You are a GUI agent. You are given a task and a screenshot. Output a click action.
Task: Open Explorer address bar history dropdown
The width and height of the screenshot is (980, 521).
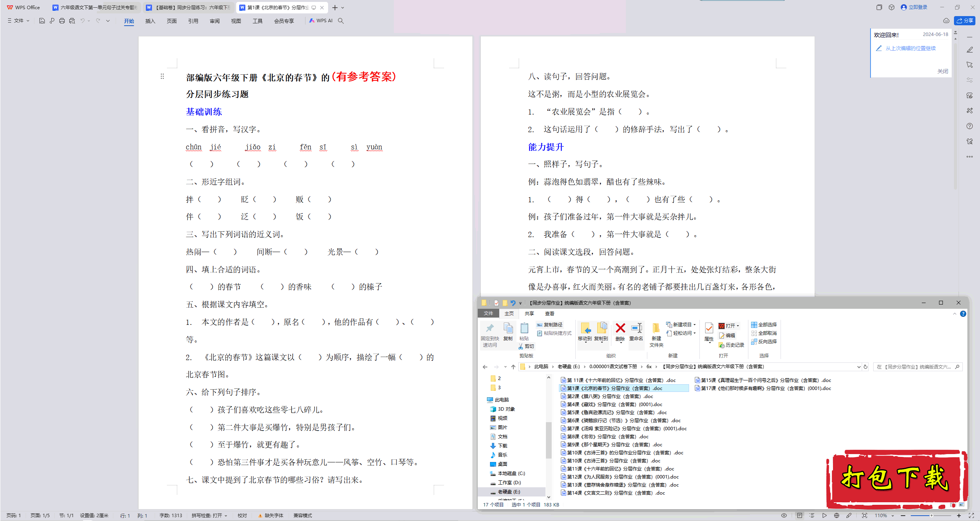(859, 367)
